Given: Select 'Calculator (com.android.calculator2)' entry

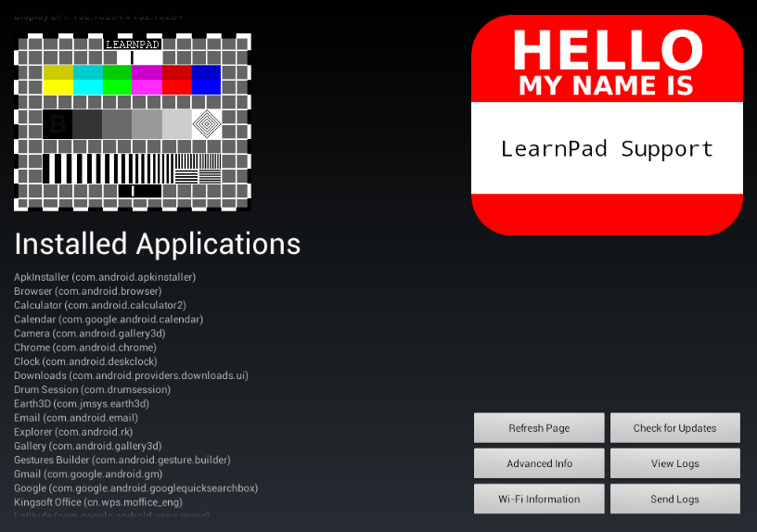Looking at the screenshot, I should (100, 305).
